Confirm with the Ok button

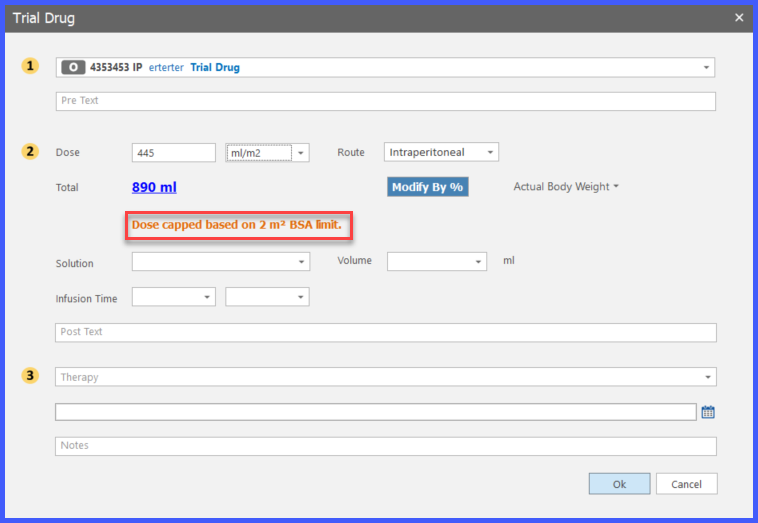(619, 484)
